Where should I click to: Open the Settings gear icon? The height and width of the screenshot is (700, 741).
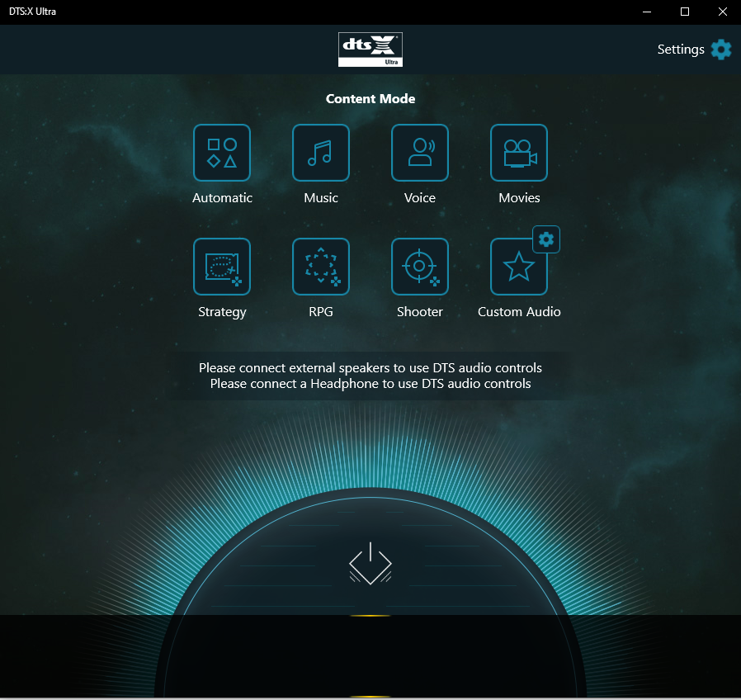coord(721,50)
